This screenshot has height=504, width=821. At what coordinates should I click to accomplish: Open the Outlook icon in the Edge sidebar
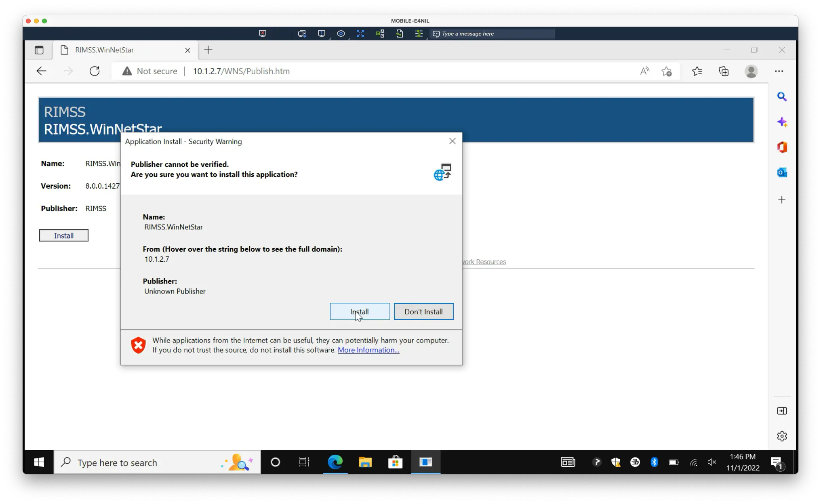coord(782,172)
